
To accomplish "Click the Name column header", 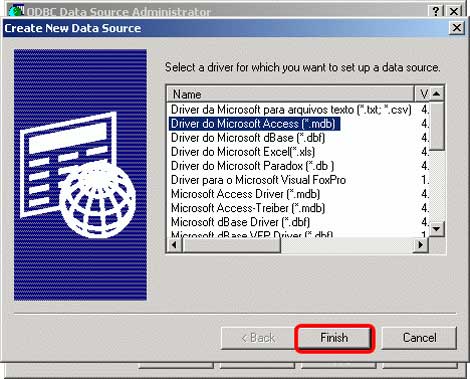I will 290,94.
